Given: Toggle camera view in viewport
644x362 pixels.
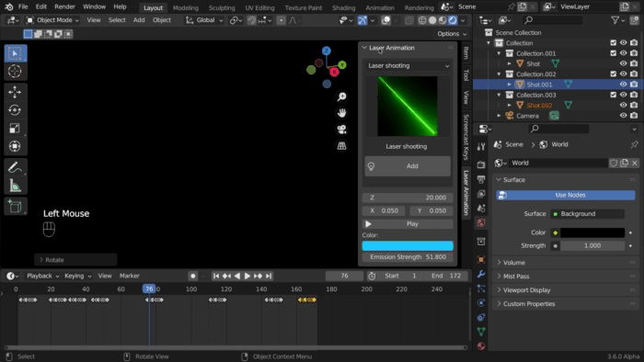Looking at the screenshot, I should click(341, 130).
